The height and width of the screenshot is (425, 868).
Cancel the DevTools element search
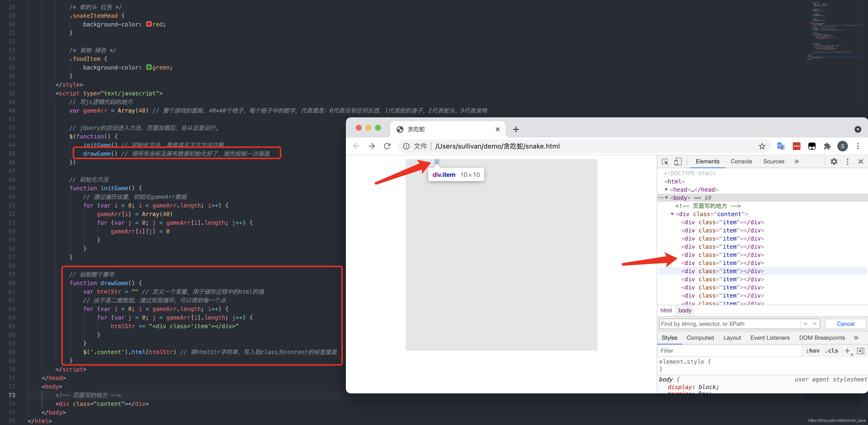(x=845, y=324)
